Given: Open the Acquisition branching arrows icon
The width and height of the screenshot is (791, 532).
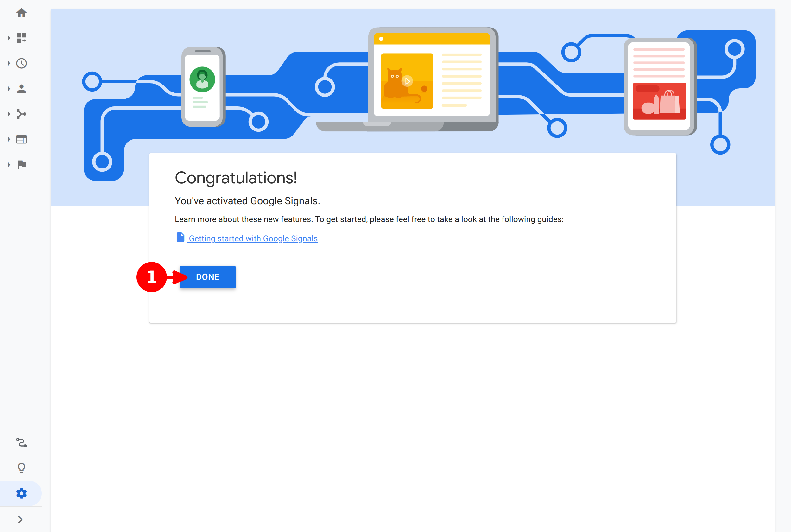Looking at the screenshot, I should pos(21,114).
